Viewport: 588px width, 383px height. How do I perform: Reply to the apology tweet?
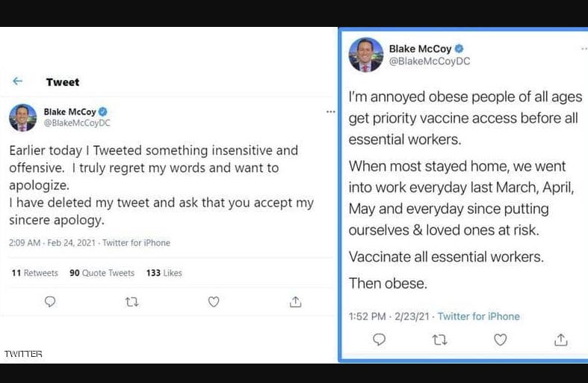(x=50, y=301)
